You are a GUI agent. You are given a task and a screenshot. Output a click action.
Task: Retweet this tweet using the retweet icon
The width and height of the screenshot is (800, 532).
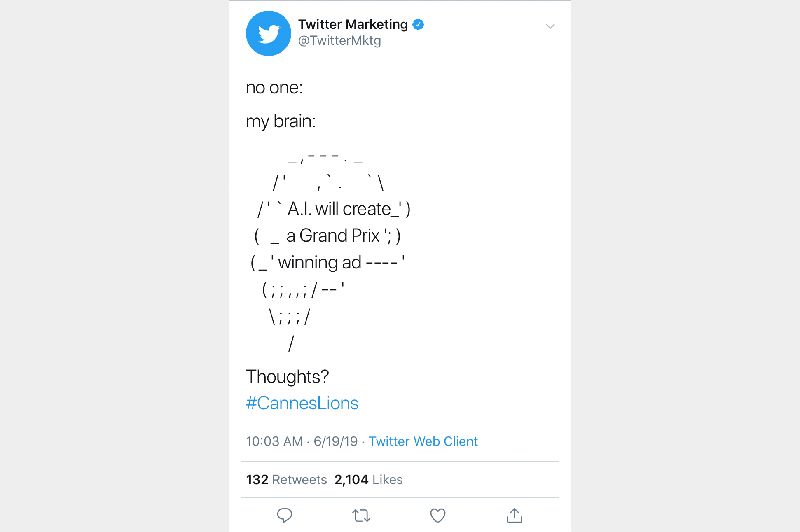point(361,516)
